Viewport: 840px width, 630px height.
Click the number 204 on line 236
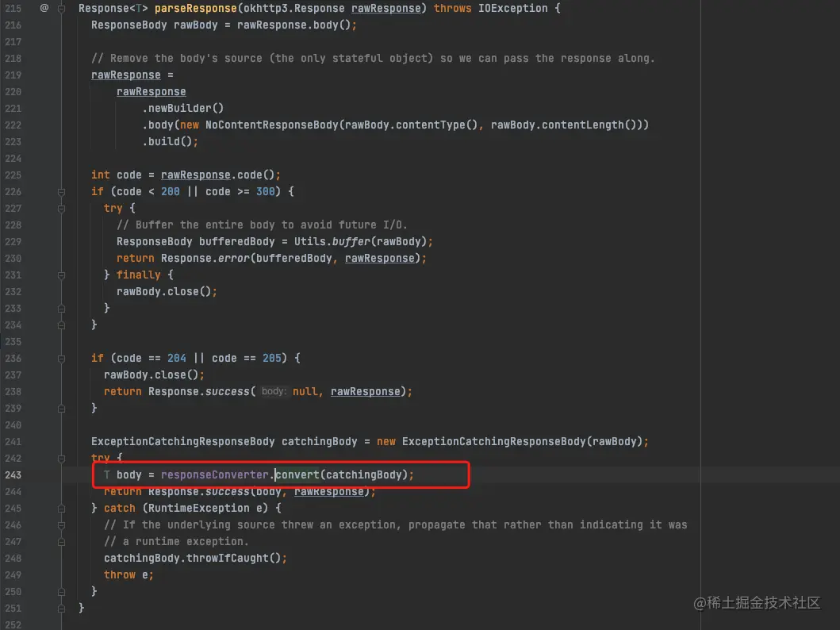pyautogui.click(x=177, y=359)
